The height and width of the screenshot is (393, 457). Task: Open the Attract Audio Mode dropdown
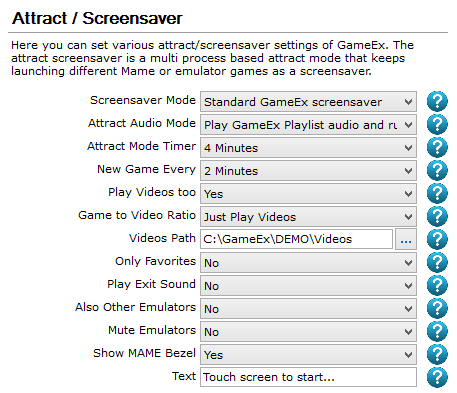[308, 125]
